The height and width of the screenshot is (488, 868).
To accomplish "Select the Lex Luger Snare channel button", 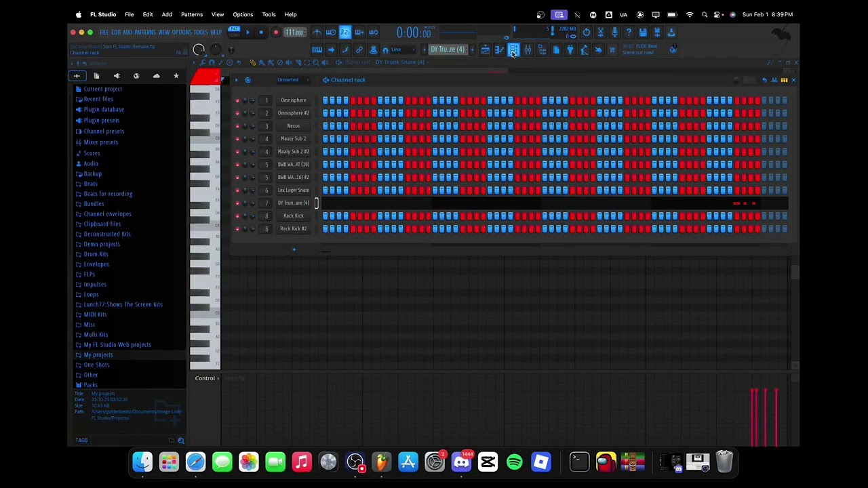I will (x=293, y=190).
